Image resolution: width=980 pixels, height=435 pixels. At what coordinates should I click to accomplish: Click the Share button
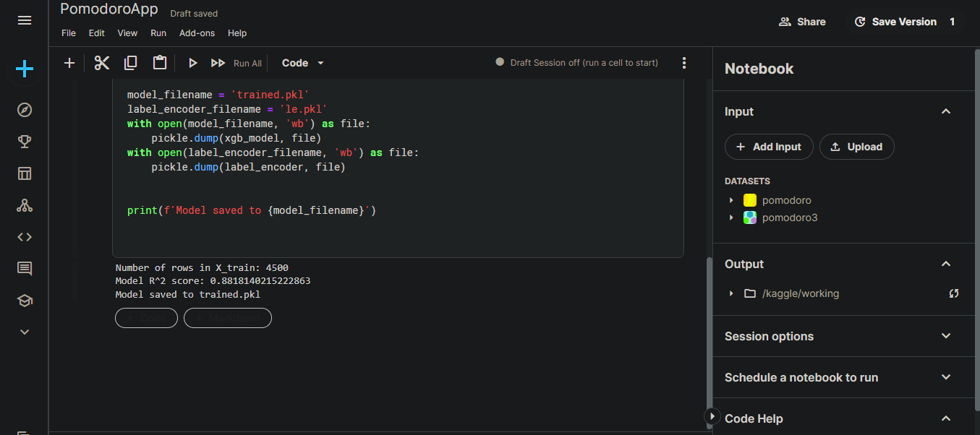pyautogui.click(x=802, y=22)
